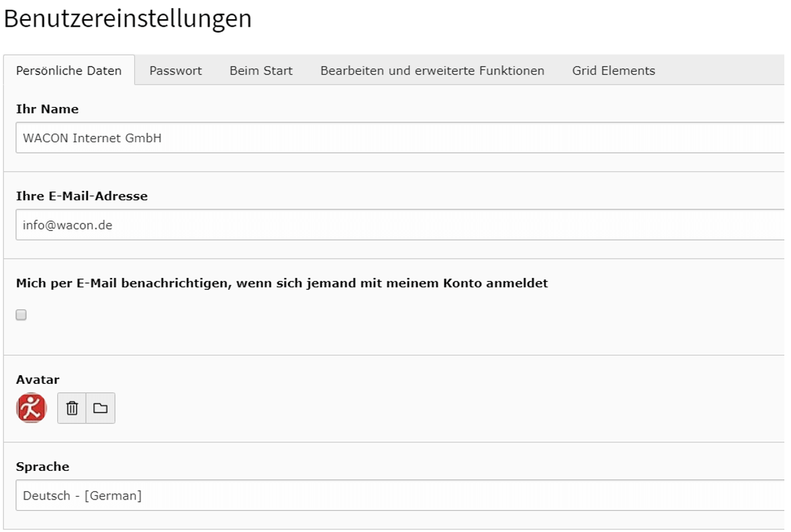
Task: Click the 'Ihr Name' field label
Action: (47, 109)
